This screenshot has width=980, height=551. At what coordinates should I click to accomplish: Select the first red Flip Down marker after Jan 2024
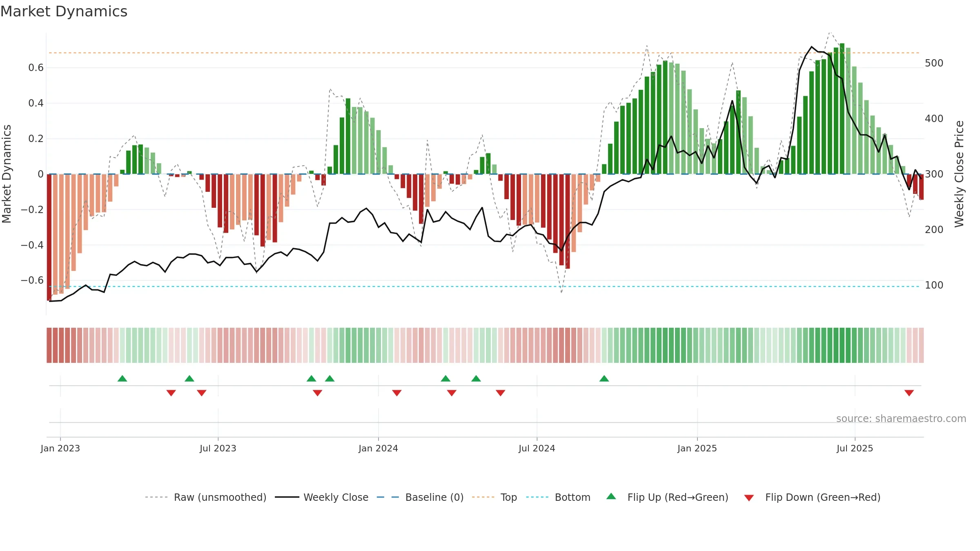point(397,393)
